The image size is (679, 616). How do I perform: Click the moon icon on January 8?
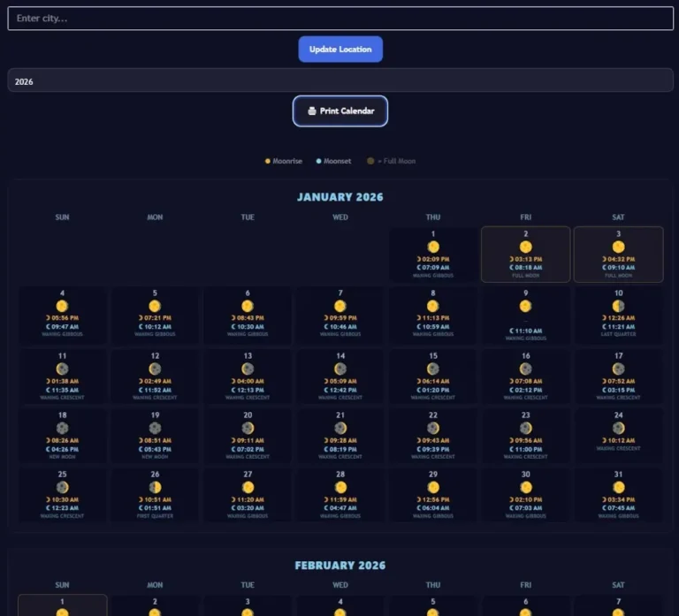(433, 306)
